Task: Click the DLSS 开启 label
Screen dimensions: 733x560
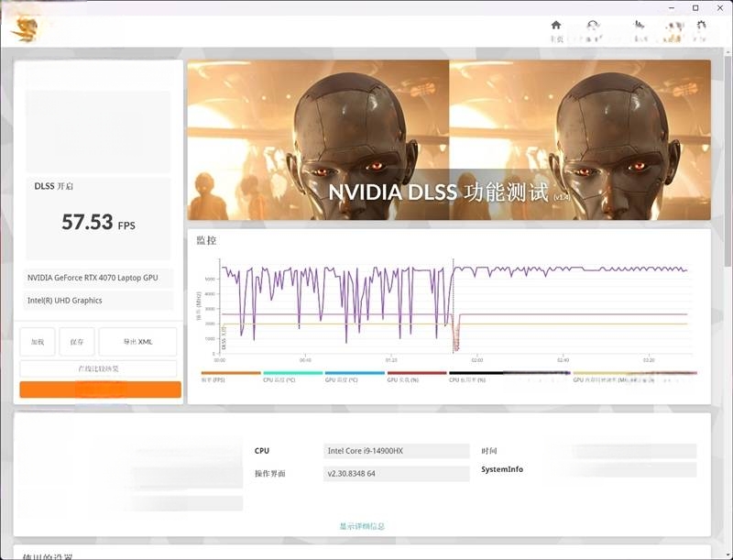Action: coord(54,186)
